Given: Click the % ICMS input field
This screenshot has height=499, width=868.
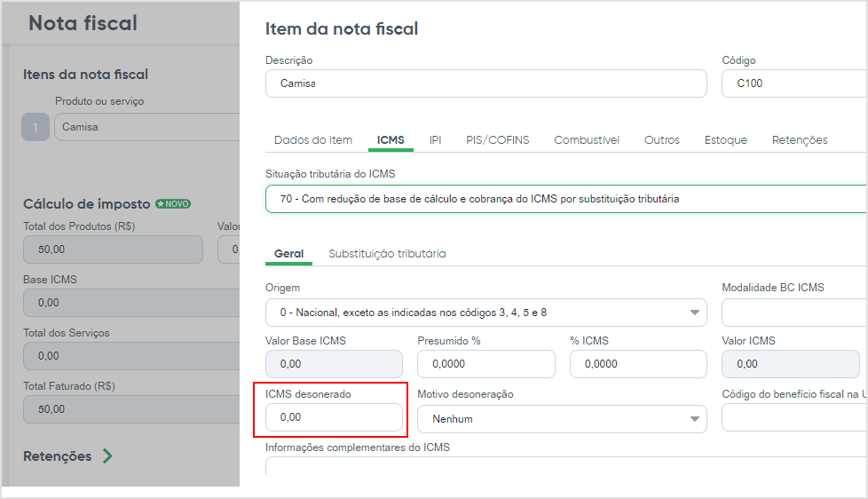Looking at the screenshot, I should pyautogui.click(x=638, y=364).
